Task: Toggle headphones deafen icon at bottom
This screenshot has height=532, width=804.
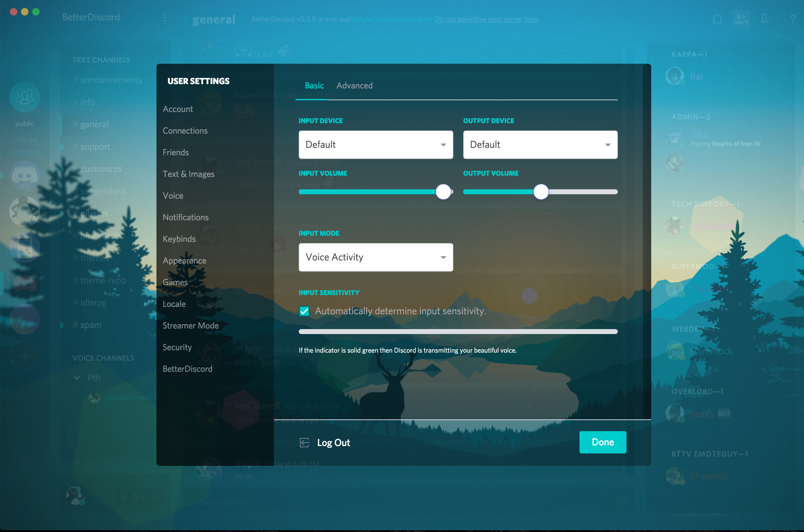Action: coord(140,496)
